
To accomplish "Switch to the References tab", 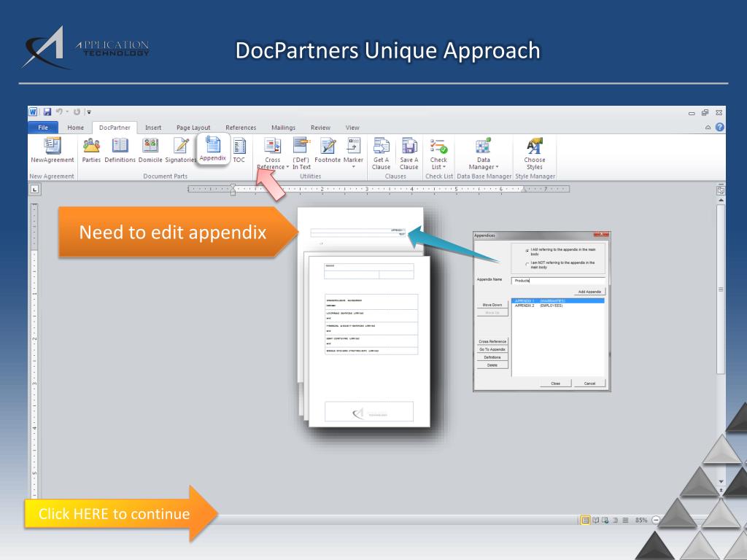I will click(x=241, y=128).
